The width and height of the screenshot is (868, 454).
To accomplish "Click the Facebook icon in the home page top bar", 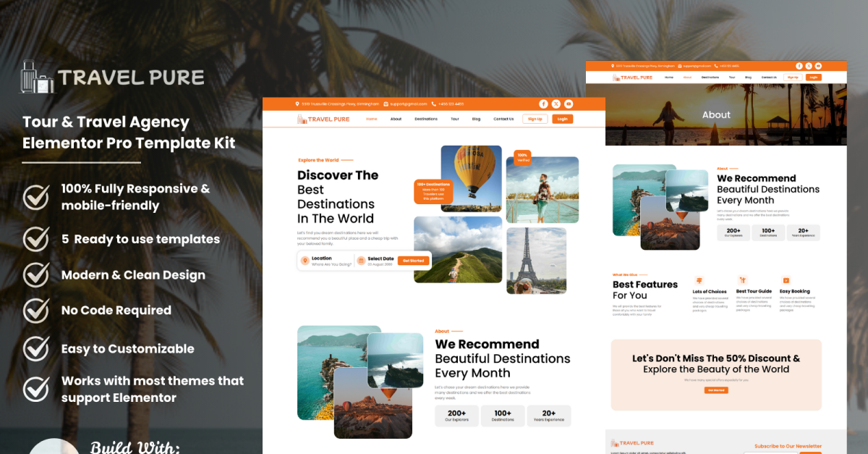I will pos(543,104).
